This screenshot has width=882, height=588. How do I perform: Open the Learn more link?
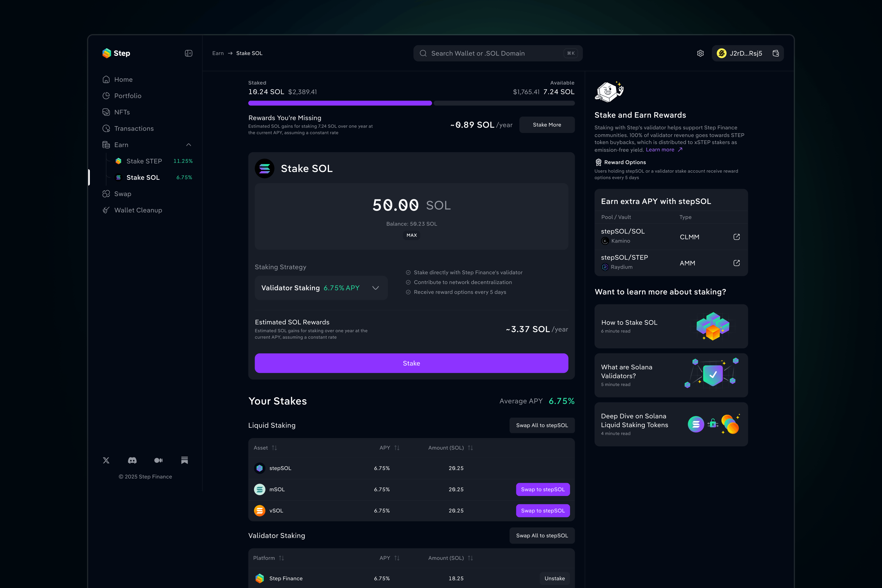660,150
